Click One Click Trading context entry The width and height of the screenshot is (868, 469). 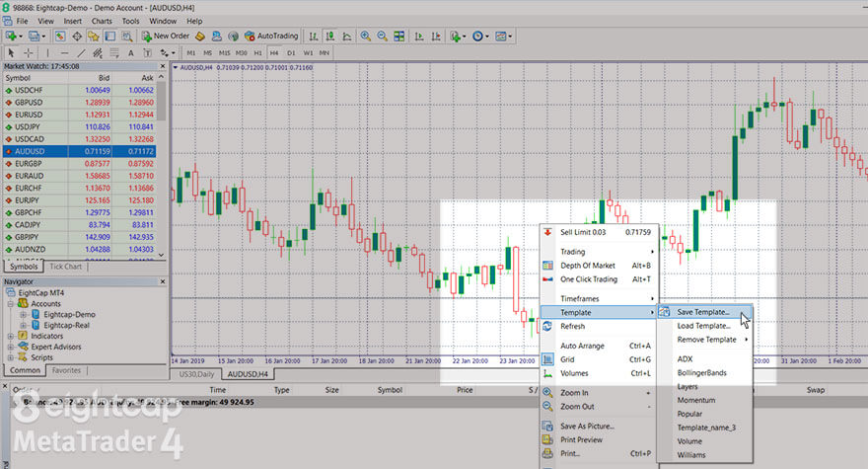(599, 279)
